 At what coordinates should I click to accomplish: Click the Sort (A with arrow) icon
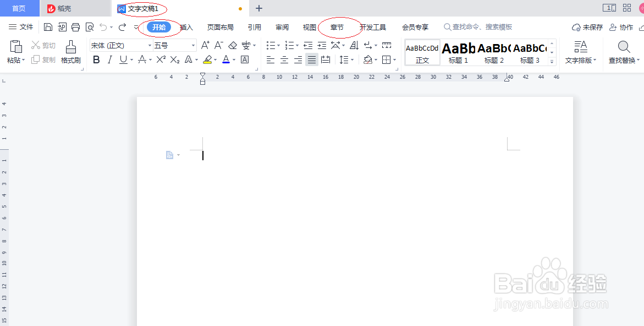click(354, 45)
